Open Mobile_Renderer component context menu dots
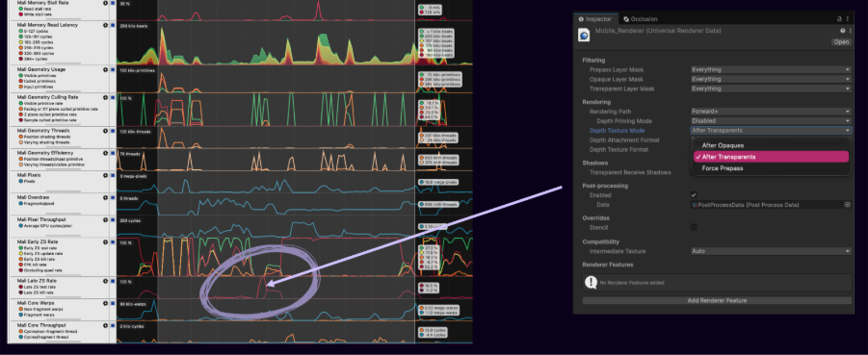This screenshot has width=868, height=355. (x=850, y=31)
